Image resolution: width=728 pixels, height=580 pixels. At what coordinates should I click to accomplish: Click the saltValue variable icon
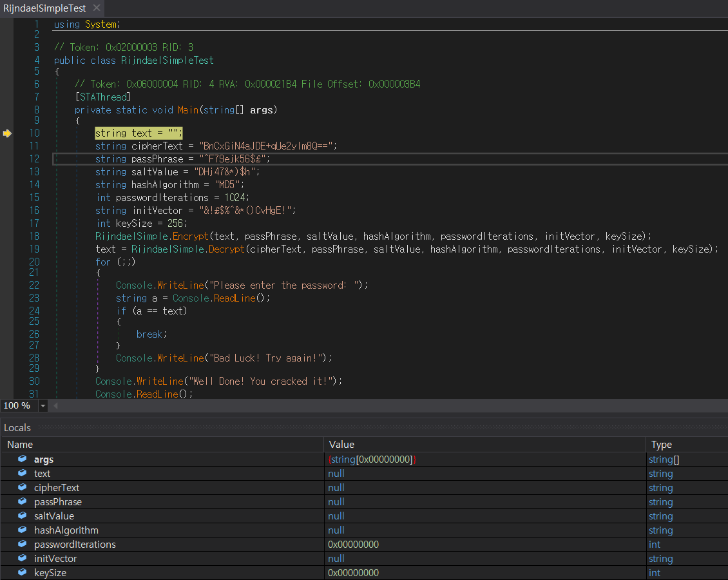click(23, 516)
